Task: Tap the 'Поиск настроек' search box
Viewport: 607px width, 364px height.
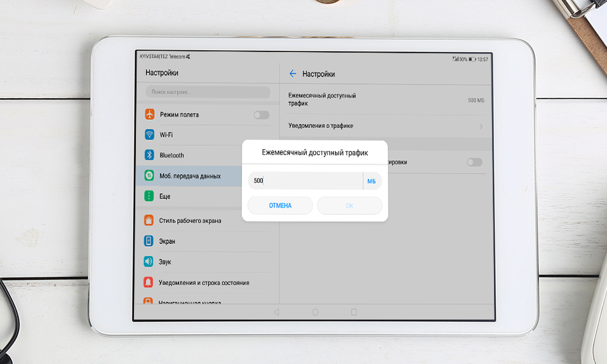Action: point(208,92)
